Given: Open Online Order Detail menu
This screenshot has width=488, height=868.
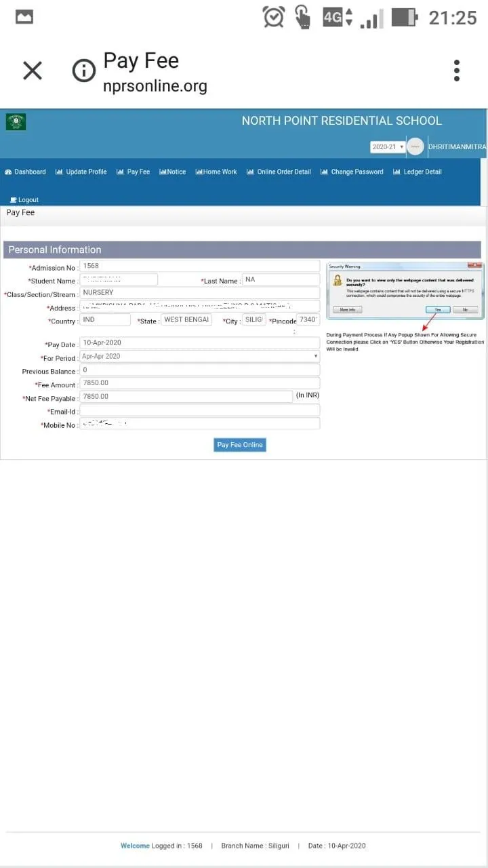Looking at the screenshot, I should tap(279, 172).
